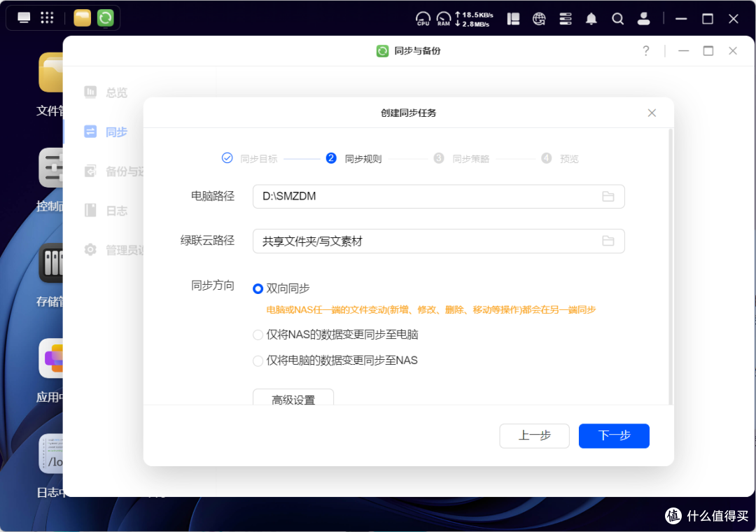Browse folder for 电脑路径 field
Viewport: 756px width, 532px height.
(x=608, y=196)
